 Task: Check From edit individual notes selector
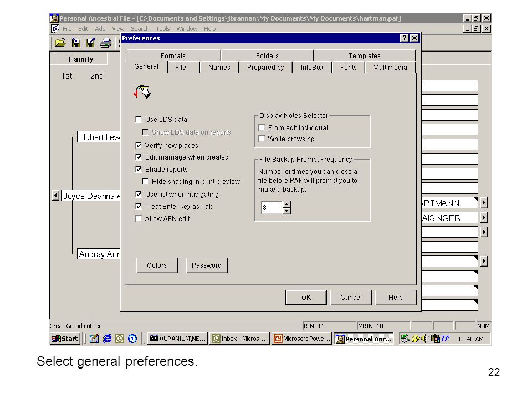click(x=262, y=128)
